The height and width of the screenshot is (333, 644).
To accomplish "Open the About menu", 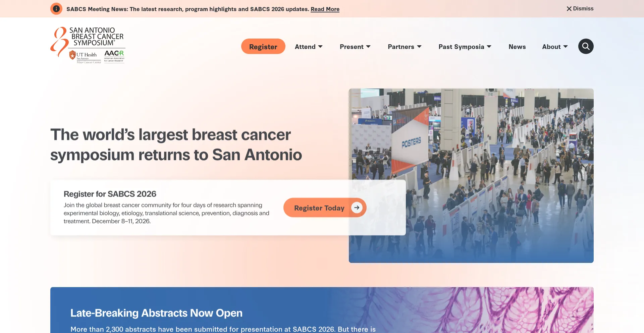I will pos(555,47).
